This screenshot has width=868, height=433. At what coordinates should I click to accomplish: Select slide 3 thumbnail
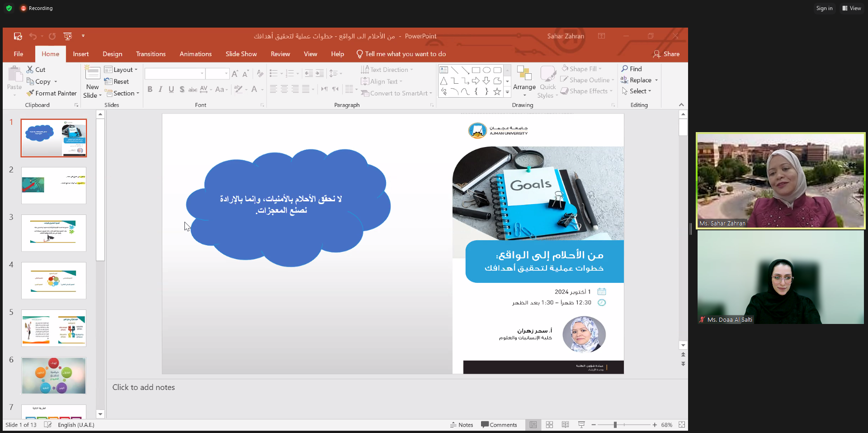point(54,233)
